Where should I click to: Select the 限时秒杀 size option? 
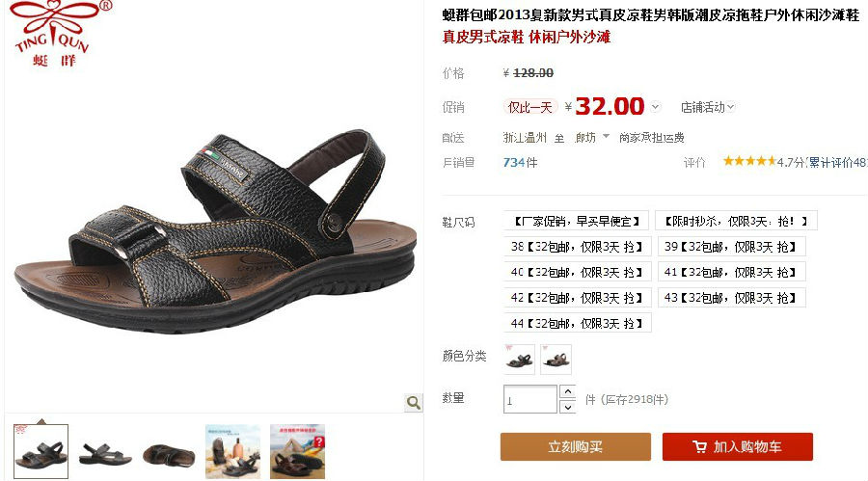click(736, 221)
